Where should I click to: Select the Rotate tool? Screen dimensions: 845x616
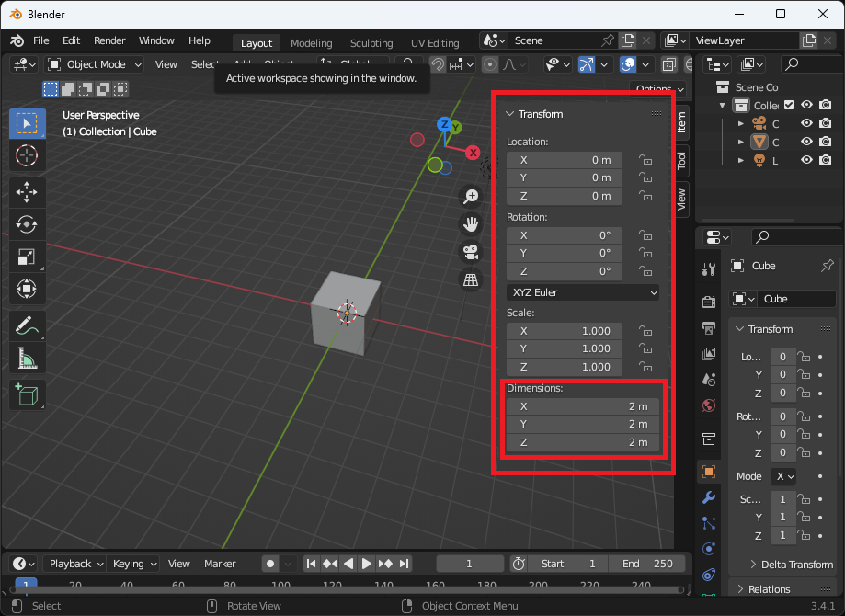(x=27, y=223)
